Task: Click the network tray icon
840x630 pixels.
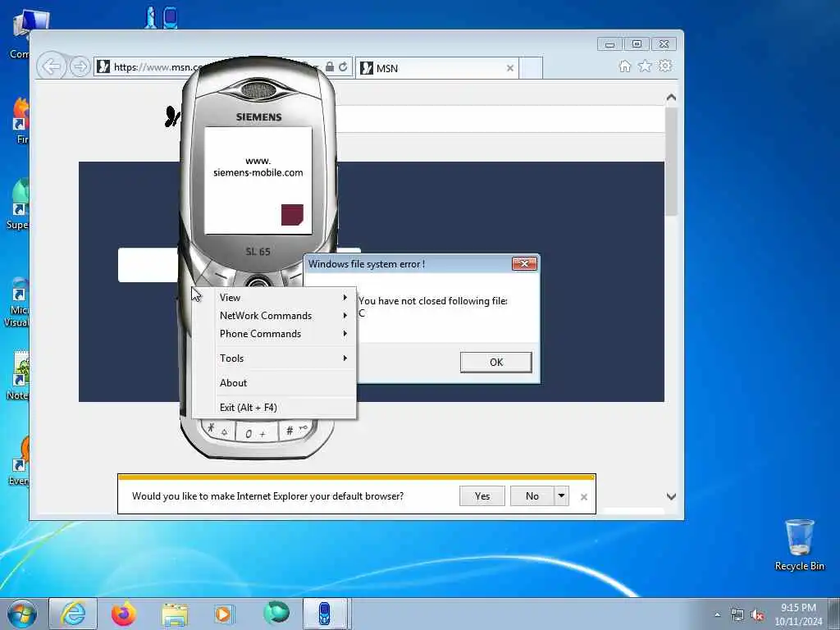Action: (737, 615)
